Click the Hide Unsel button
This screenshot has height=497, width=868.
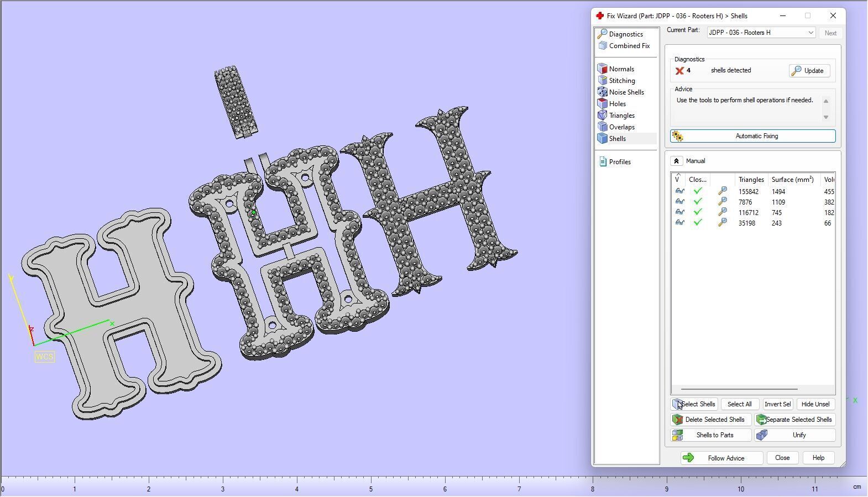[815, 404]
